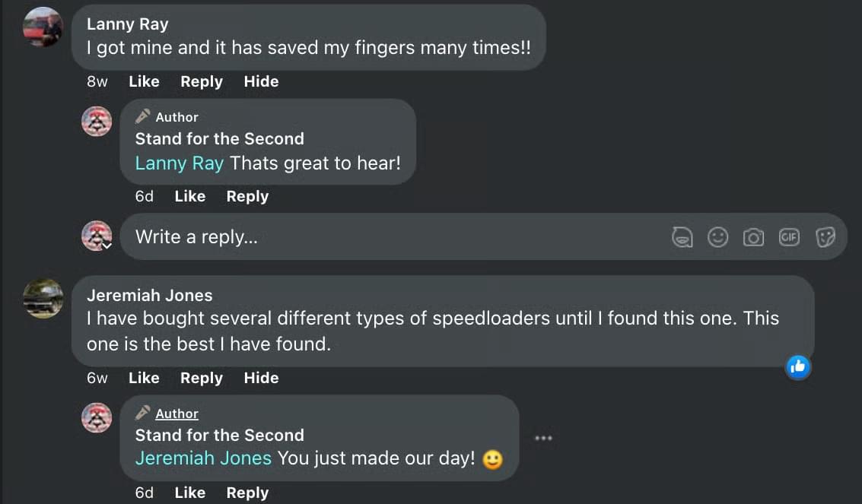Click Jeremiah Jones's profile picture
Viewport: 862px width, 504px height.
point(43,298)
